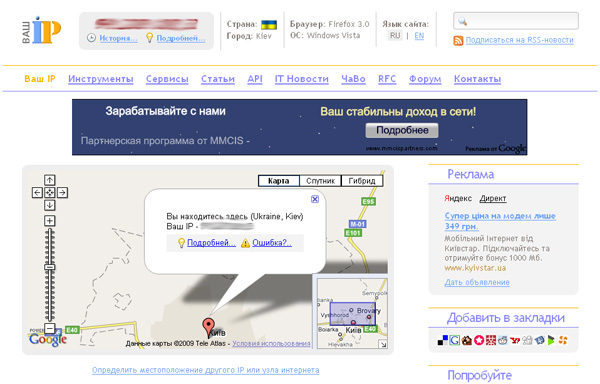The height and width of the screenshot is (384, 600).
Task: Open Супер ціна на модем ad link
Action: coord(500,221)
